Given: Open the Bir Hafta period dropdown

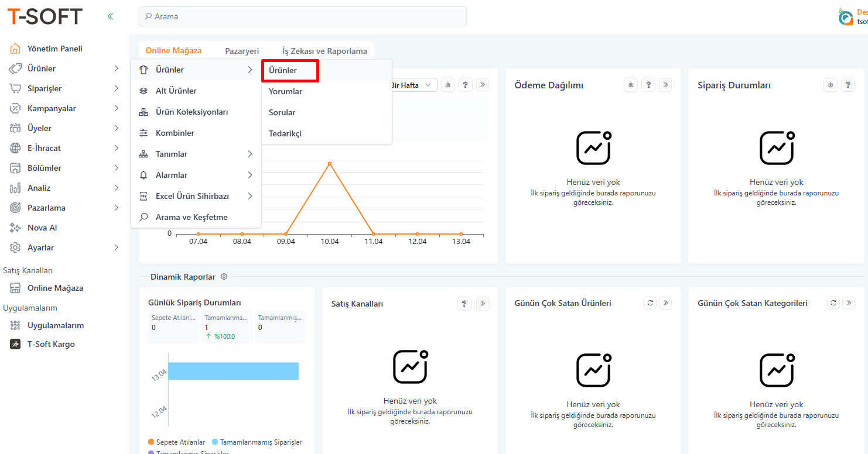Looking at the screenshot, I should 413,85.
